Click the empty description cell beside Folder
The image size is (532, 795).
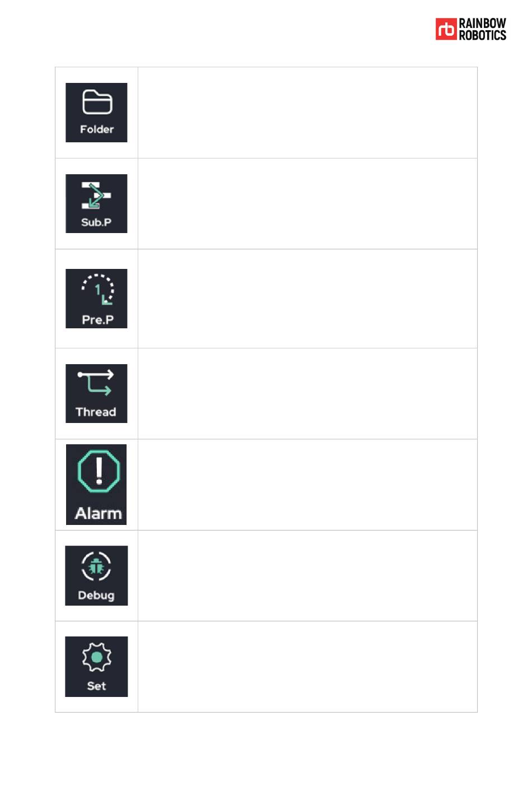(307, 113)
